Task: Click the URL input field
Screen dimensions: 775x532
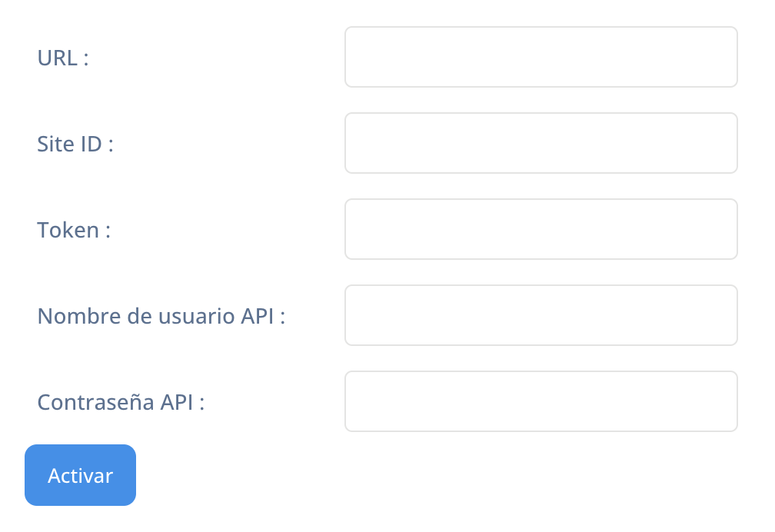Action: (x=541, y=57)
